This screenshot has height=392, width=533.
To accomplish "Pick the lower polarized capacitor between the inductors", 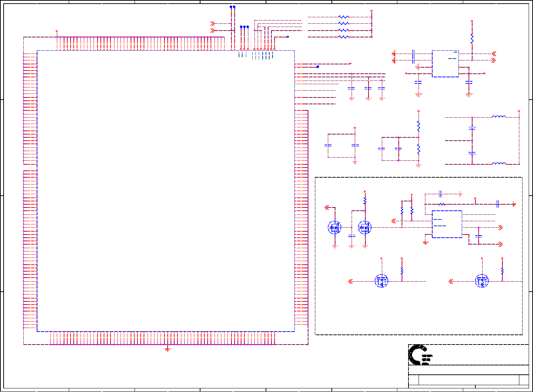I will pyautogui.click(x=472, y=153).
